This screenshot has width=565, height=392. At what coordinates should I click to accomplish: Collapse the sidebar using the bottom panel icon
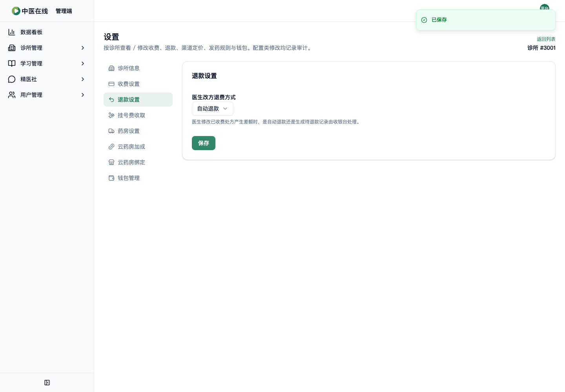click(x=47, y=383)
